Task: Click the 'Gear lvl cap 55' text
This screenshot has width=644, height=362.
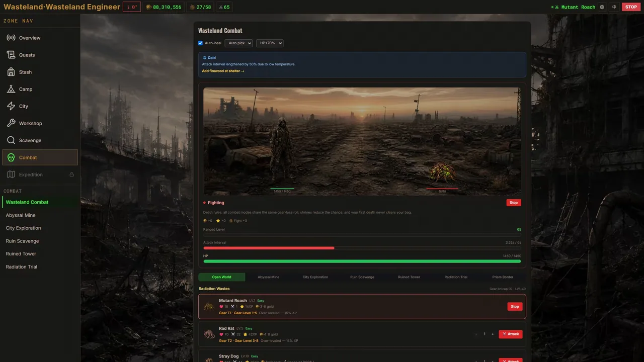Action: tap(501, 289)
